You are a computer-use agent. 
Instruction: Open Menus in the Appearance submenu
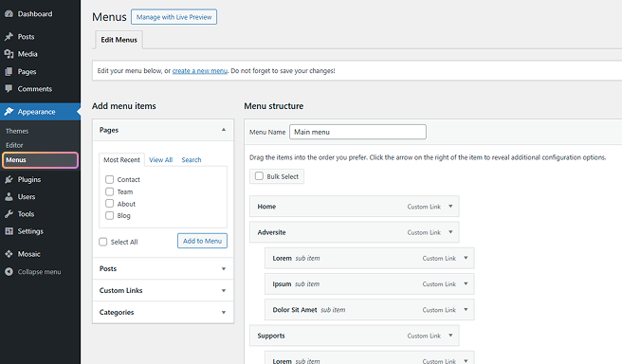coord(40,160)
